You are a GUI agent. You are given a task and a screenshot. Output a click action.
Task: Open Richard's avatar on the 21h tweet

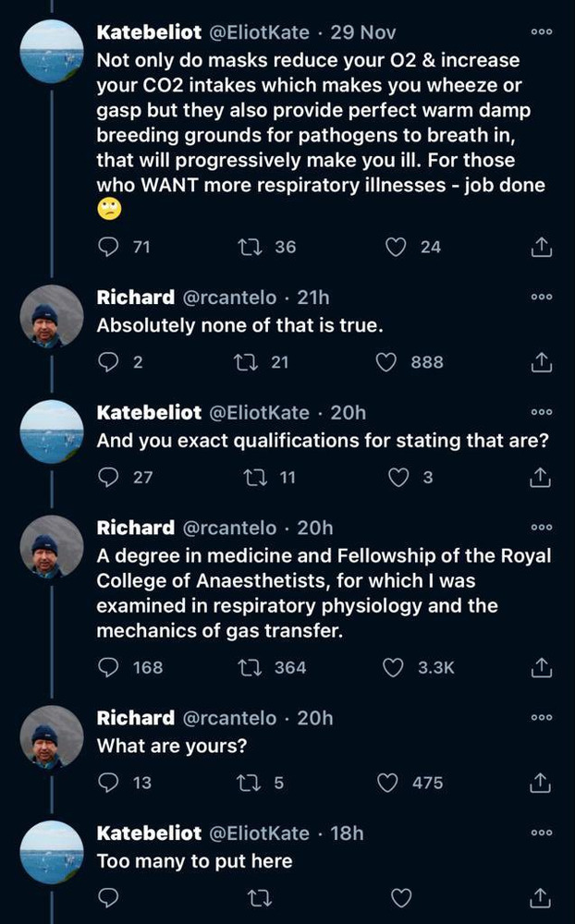click(53, 317)
